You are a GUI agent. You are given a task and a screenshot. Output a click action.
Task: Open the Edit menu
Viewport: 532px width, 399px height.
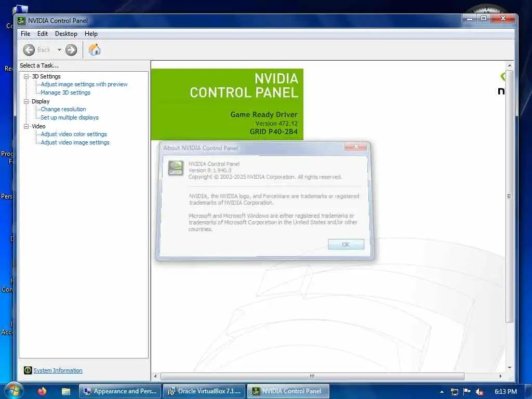point(43,34)
